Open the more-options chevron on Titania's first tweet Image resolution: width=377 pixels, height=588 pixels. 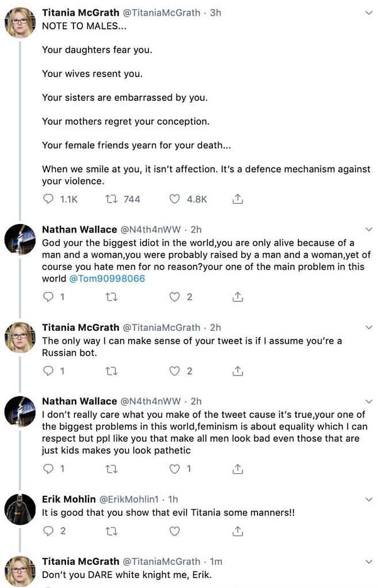pos(368,13)
